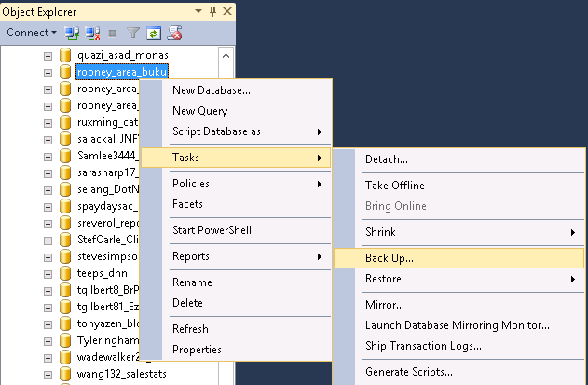Open the Restore submenu
Image resolution: width=588 pixels, height=385 pixels.
[384, 279]
